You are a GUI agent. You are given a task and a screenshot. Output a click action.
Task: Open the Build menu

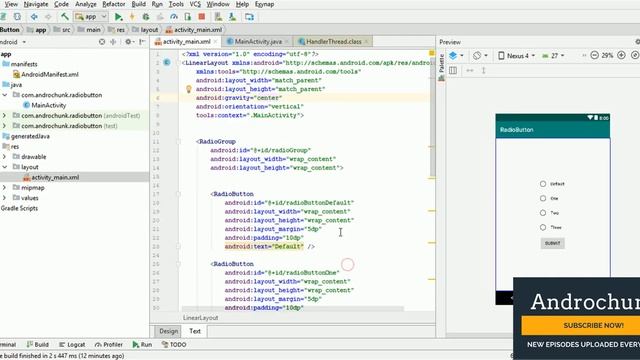tap(138, 4)
